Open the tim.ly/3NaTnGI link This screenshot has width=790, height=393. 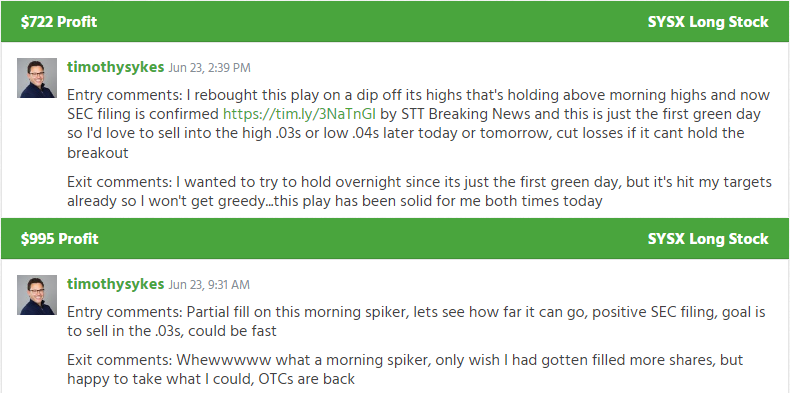tap(299, 114)
